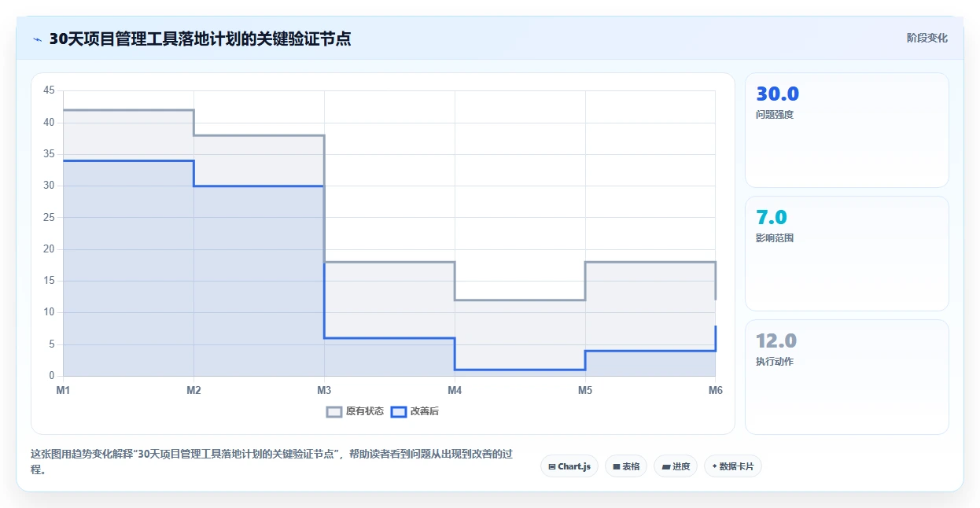Click the 执行动作 caption
This screenshot has height=508, width=980.
[x=775, y=362]
